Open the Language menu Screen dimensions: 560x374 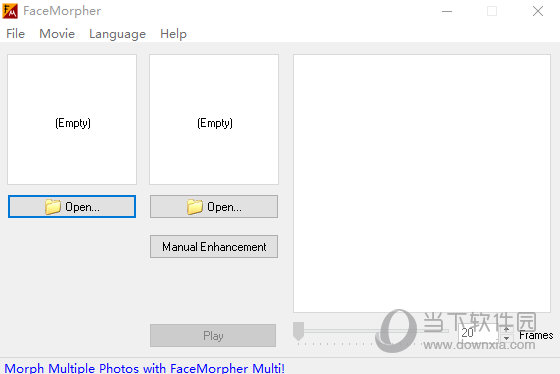(x=118, y=34)
